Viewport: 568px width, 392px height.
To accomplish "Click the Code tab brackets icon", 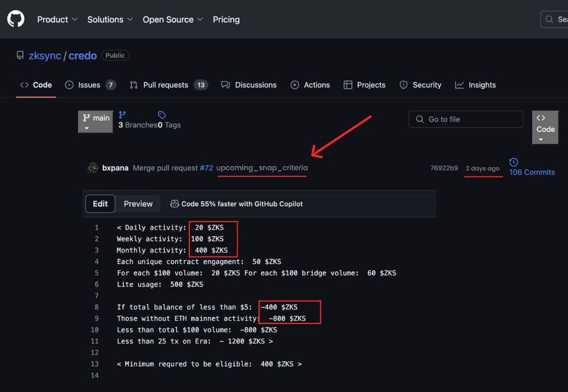I will (24, 85).
